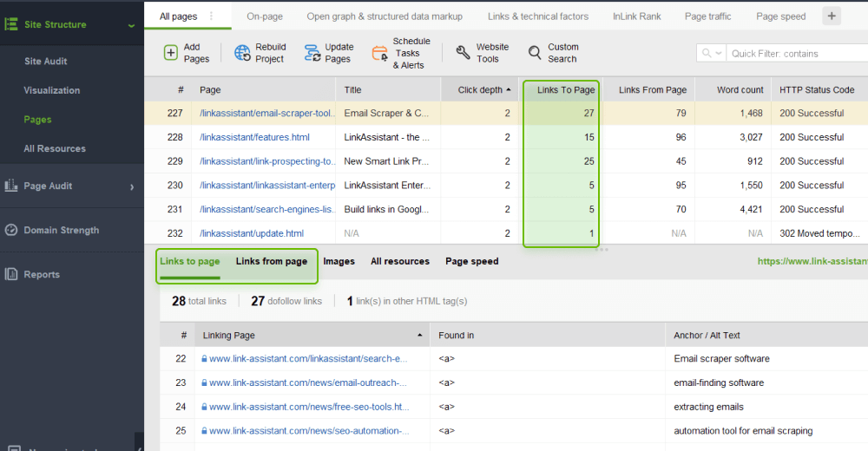Switch to Links & technical factors tab
868x451 pixels.
point(538,16)
